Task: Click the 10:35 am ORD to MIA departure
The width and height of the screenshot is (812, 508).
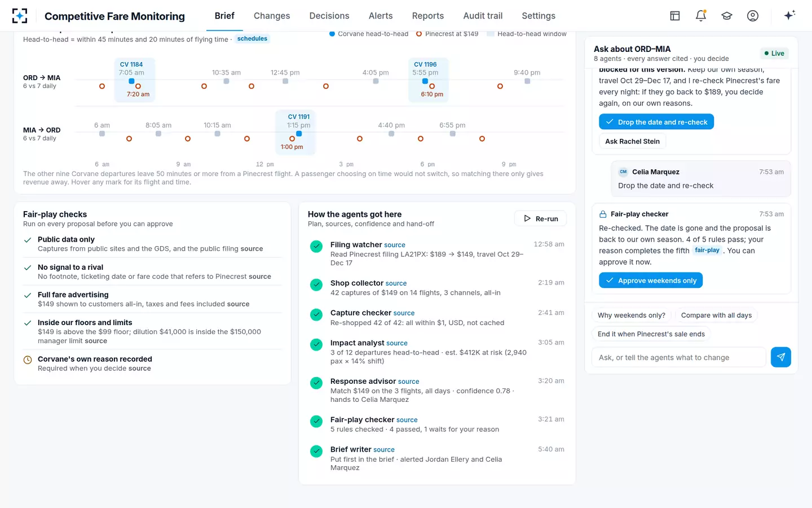Action: pyautogui.click(x=226, y=81)
